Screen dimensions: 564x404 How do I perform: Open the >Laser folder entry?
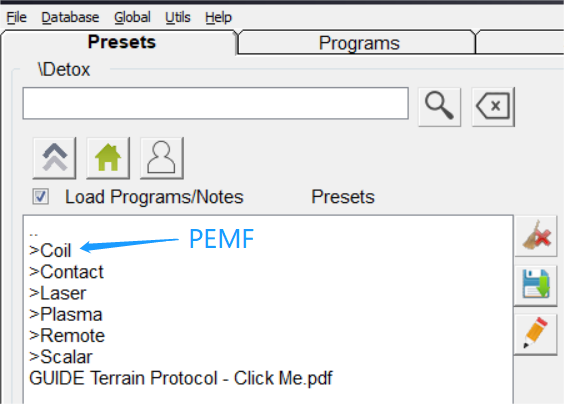58,293
